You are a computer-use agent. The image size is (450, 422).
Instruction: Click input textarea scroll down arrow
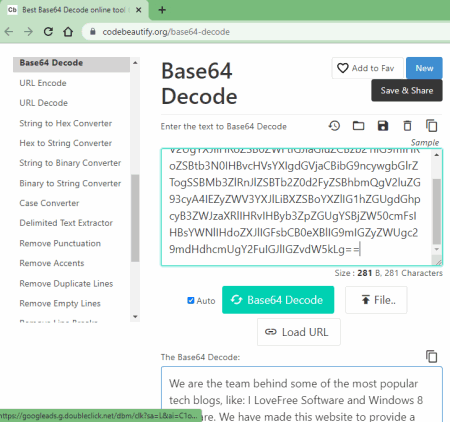(x=437, y=249)
